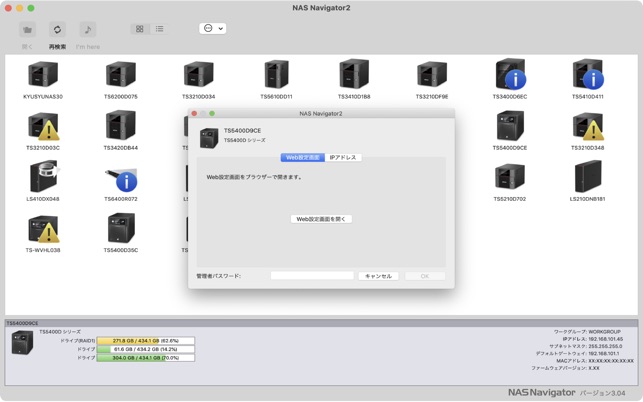
Task: Click the IP address 192.168.101.45 text
Action: click(x=605, y=339)
